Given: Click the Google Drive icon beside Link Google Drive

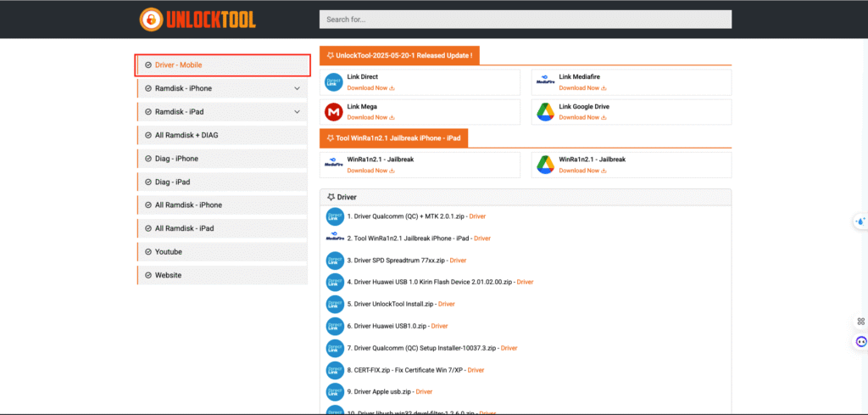Looking at the screenshot, I should pyautogui.click(x=545, y=112).
